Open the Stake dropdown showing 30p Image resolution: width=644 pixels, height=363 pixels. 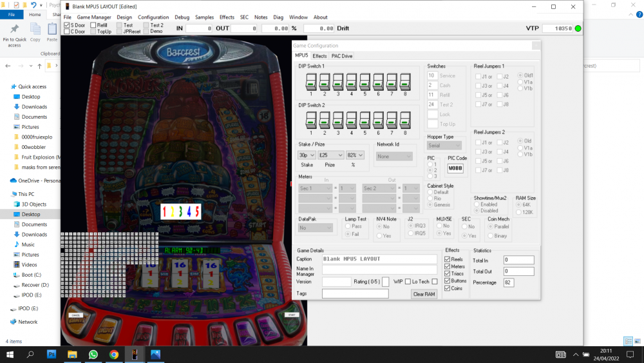pos(307,155)
